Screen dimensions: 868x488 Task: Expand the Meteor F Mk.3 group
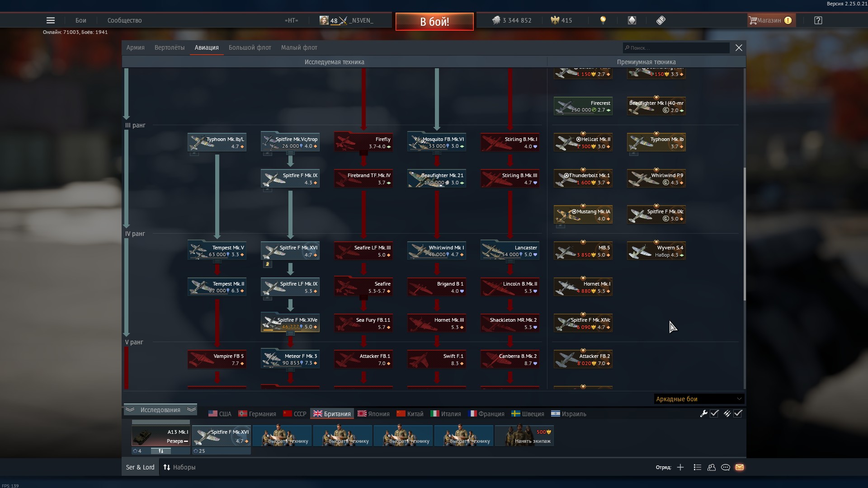(x=290, y=370)
